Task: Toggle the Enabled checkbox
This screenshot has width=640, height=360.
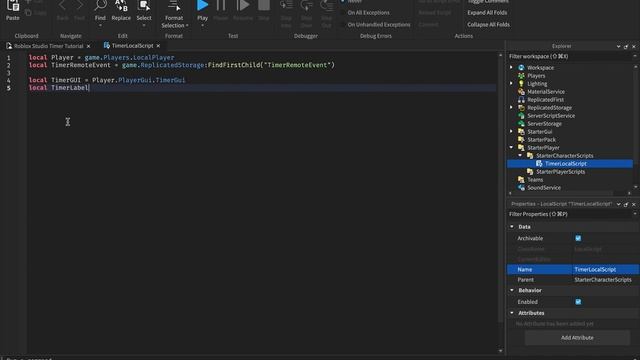Action: click(578, 302)
